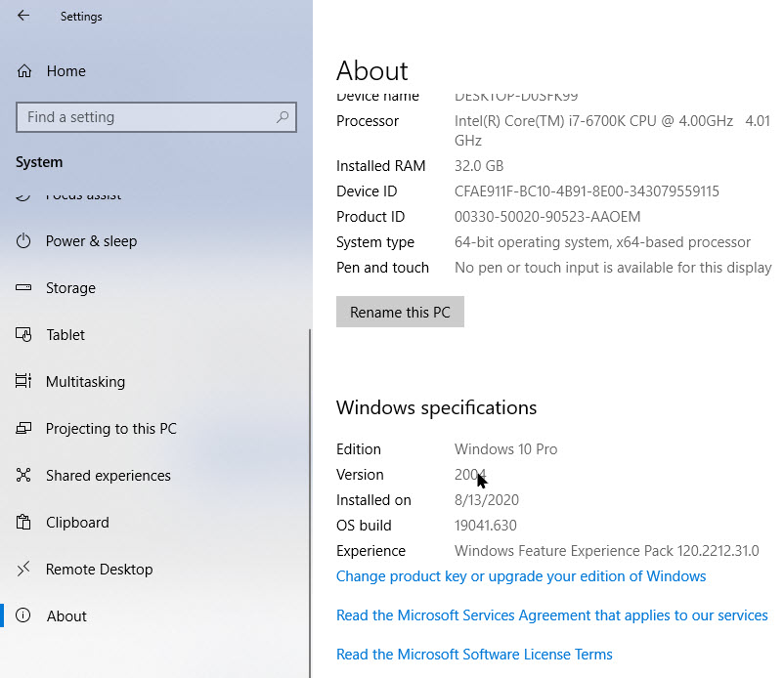Open the partially hidden Focus assist item

tap(83, 196)
